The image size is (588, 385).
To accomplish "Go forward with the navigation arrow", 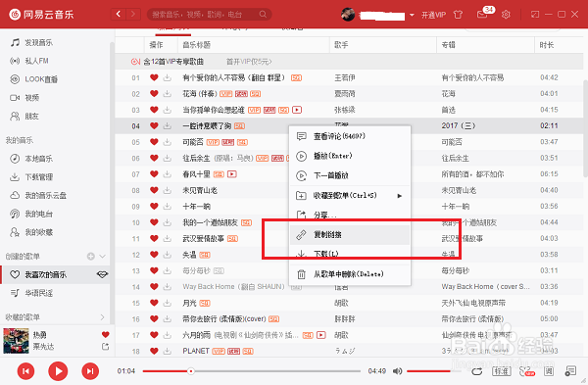I will (133, 15).
